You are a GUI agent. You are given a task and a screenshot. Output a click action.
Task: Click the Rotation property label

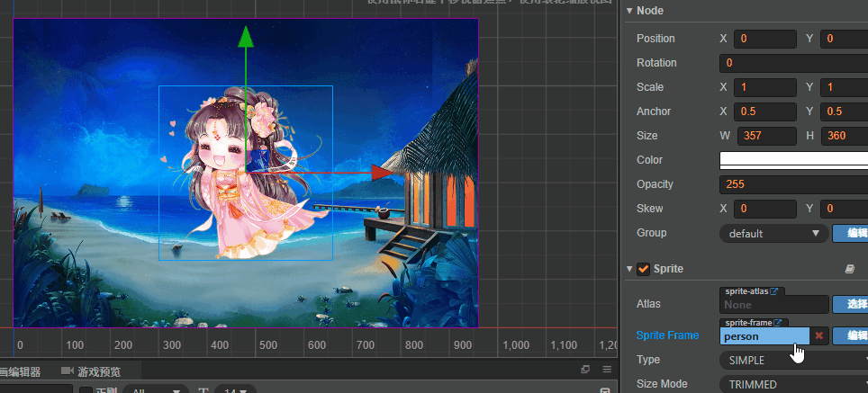click(656, 62)
